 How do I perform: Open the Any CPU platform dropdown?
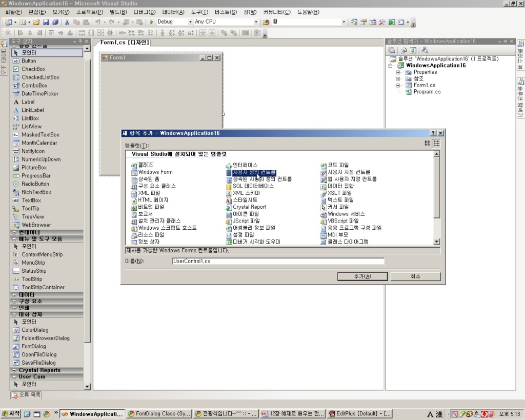pyautogui.click(x=256, y=22)
